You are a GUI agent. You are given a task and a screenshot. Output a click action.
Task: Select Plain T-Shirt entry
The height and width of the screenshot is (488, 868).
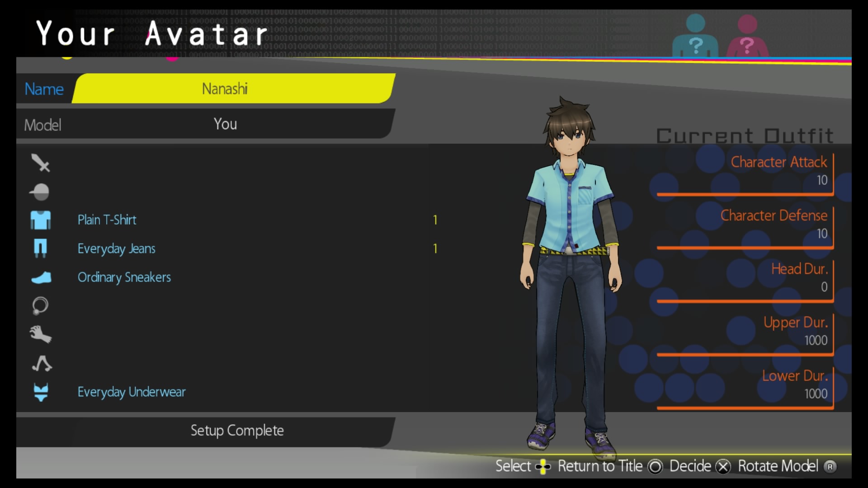[x=107, y=220]
